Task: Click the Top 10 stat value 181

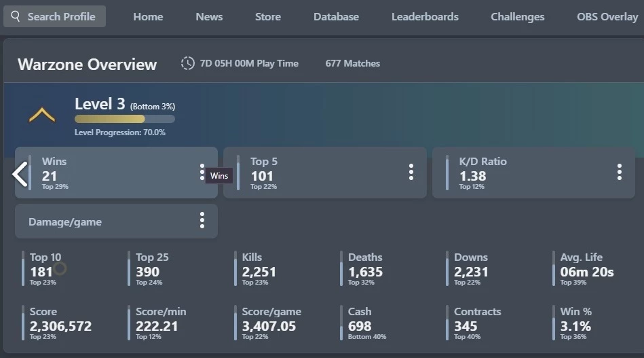Action: coord(41,272)
